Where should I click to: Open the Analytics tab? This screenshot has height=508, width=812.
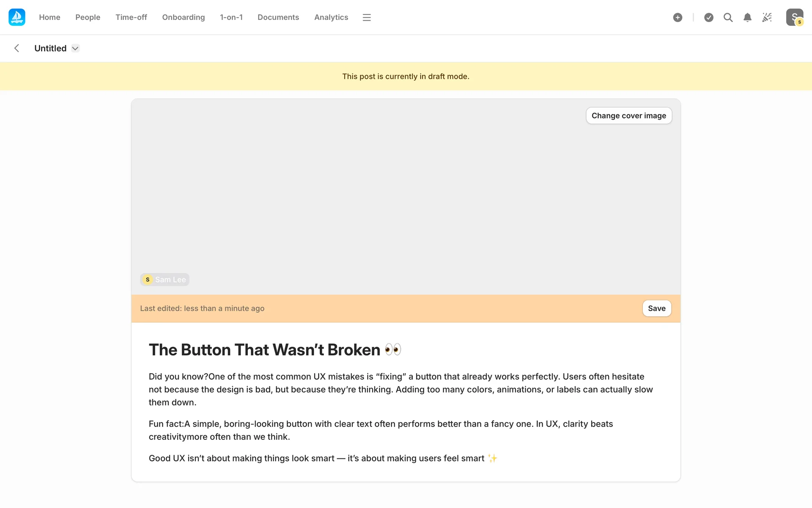coord(331,17)
